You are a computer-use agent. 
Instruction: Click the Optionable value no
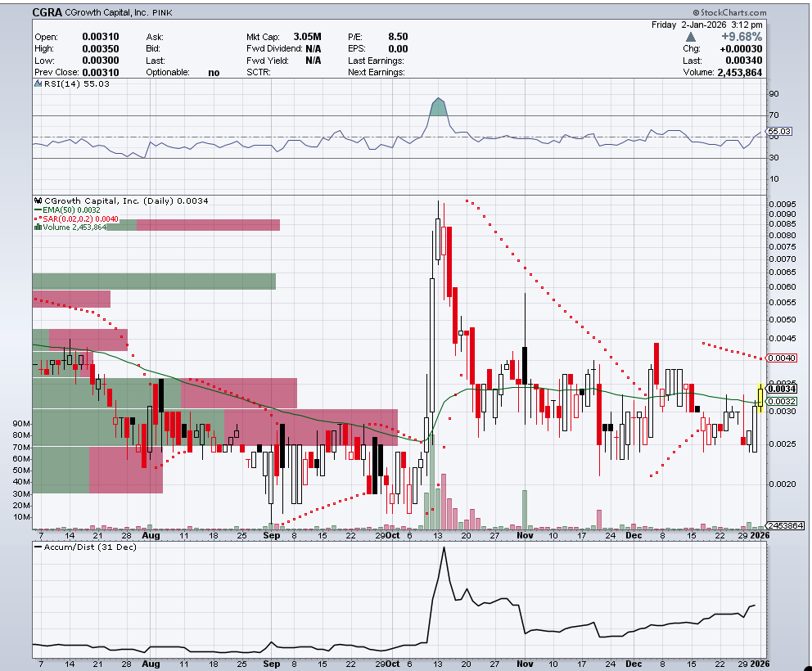(x=214, y=73)
